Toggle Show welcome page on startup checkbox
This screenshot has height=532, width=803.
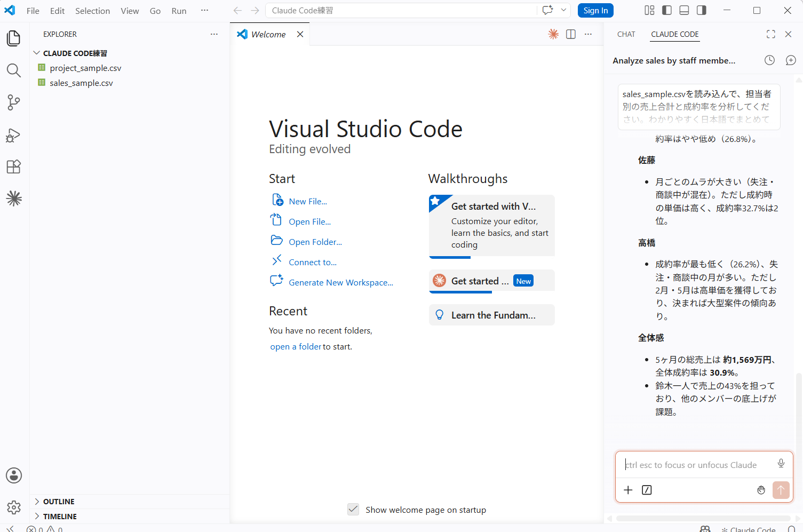pyautogui.click(x=353, y=509)
